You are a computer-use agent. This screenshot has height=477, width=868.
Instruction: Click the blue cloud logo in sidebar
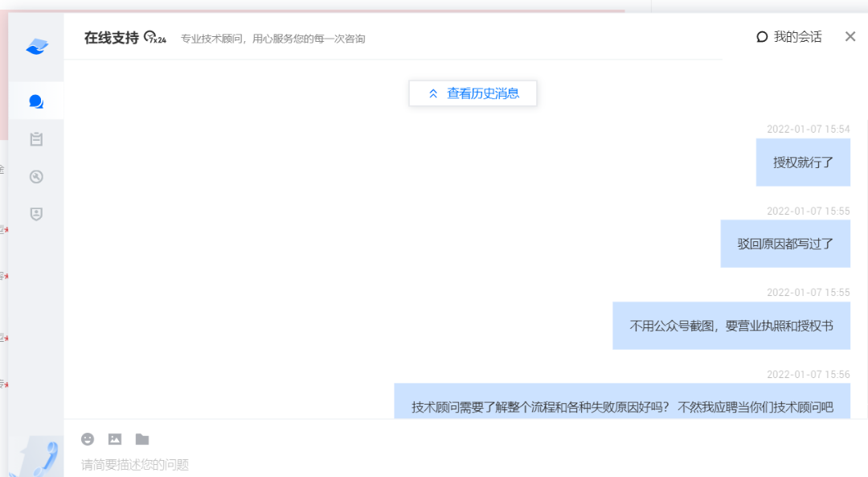click(36, 47)
